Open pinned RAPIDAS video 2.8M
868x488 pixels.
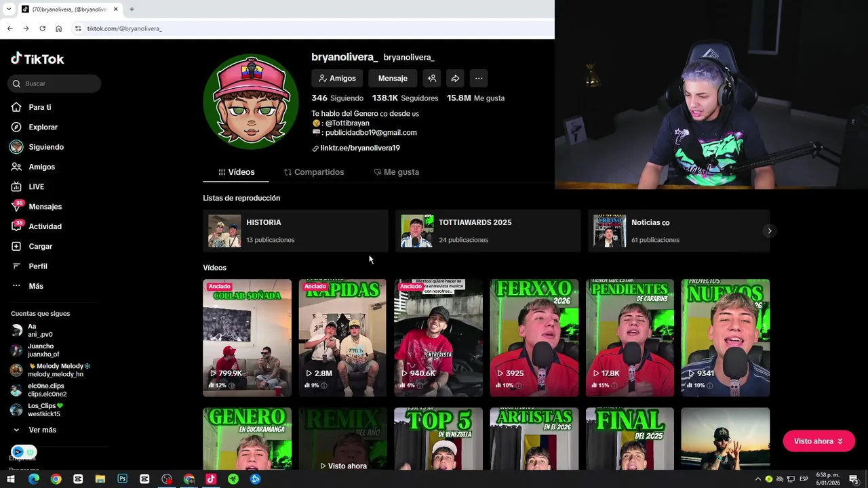pyautogui.click(x=342, y=338)
